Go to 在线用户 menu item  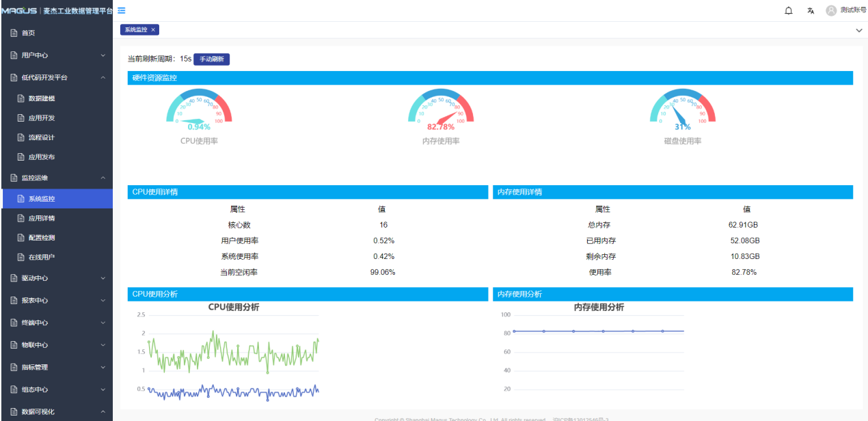point(41,257)
